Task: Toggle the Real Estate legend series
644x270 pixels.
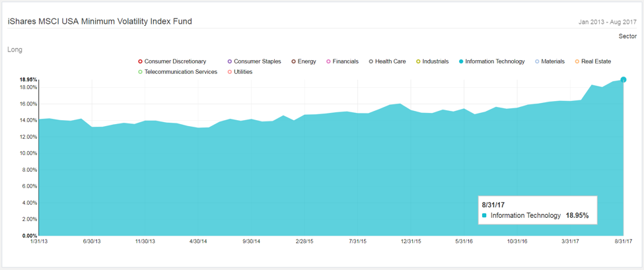Action: click(592, 61)
